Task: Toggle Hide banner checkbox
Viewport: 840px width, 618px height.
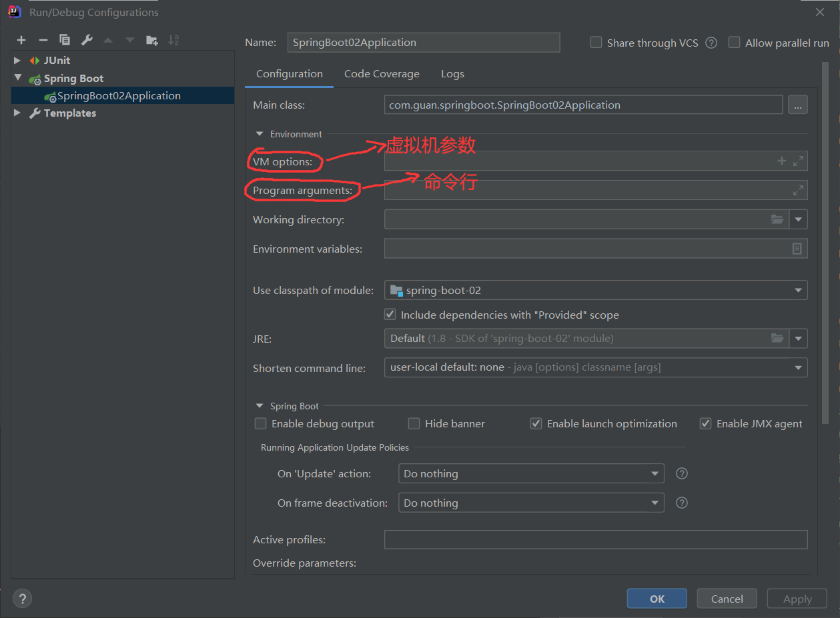Action: tap(414, 423)
